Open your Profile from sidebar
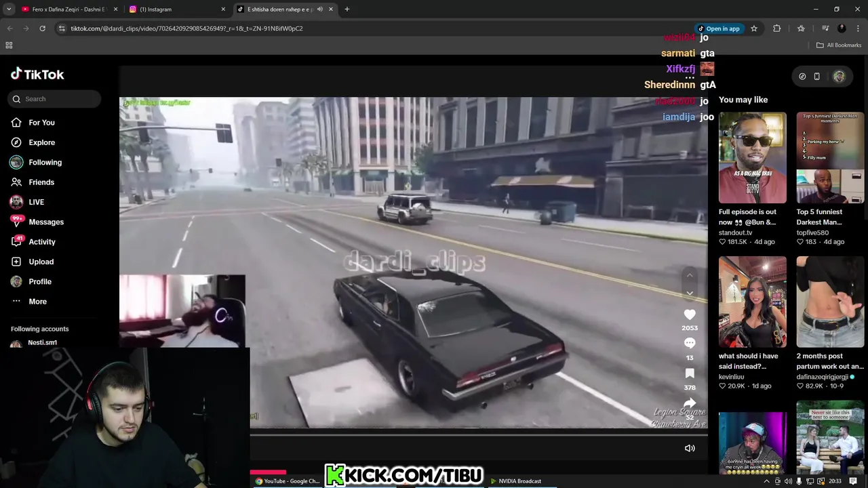This screenshot has width=868, height=488. pos(31,281)
